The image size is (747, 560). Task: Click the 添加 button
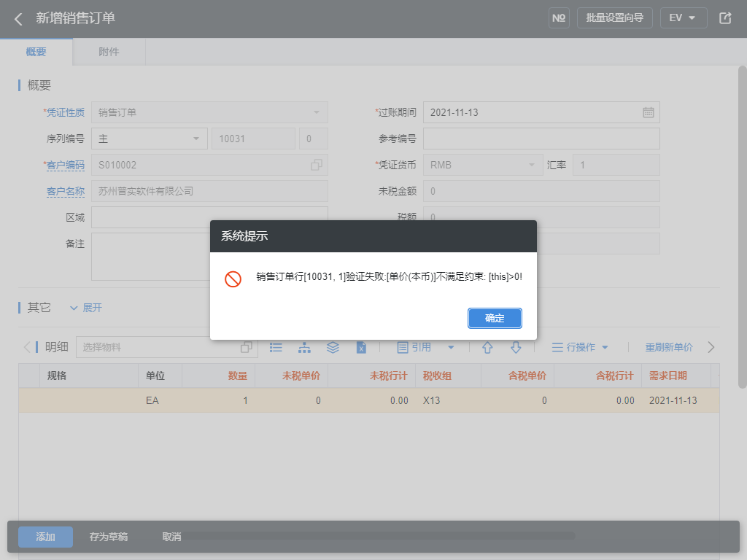(x=46, y=537)
